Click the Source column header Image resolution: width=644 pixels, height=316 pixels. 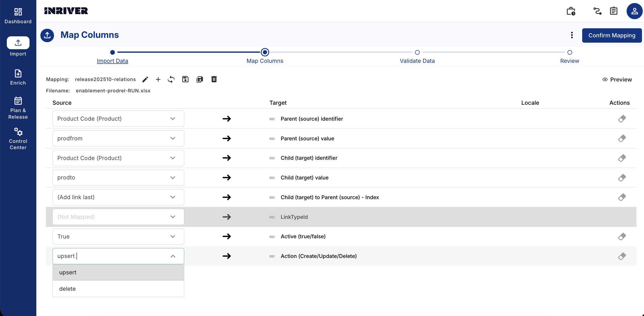[62, 103]
